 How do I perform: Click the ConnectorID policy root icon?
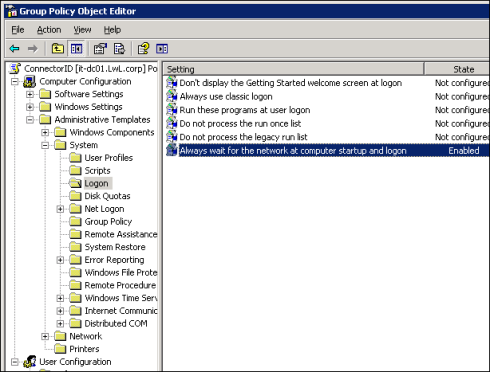(15, 68)
